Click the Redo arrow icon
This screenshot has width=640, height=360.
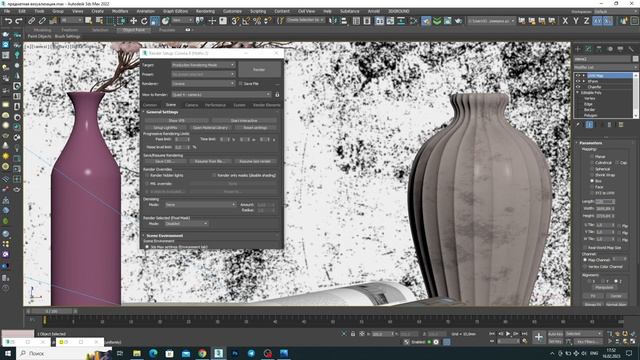pyautogui.click(x=19, y=21)
